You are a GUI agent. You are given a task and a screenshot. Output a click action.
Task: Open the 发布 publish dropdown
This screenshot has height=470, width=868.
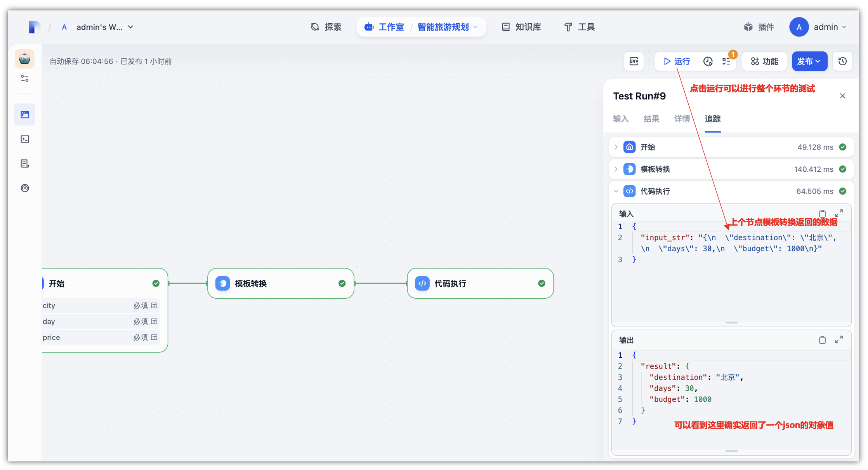coord(809,61)
